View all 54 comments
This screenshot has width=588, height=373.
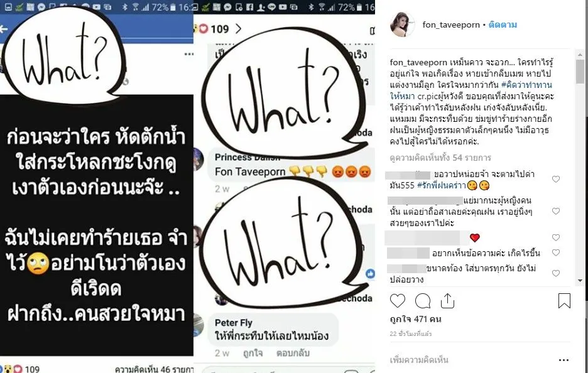[x=440, y=158]
